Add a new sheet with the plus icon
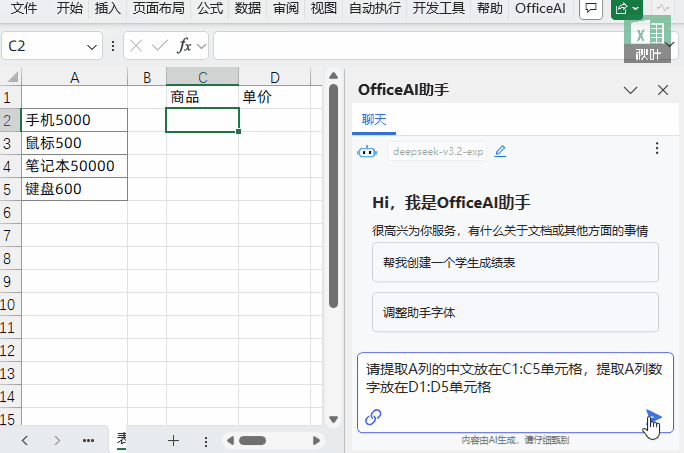This screenshot has width=684, height=453. point(173,440)
